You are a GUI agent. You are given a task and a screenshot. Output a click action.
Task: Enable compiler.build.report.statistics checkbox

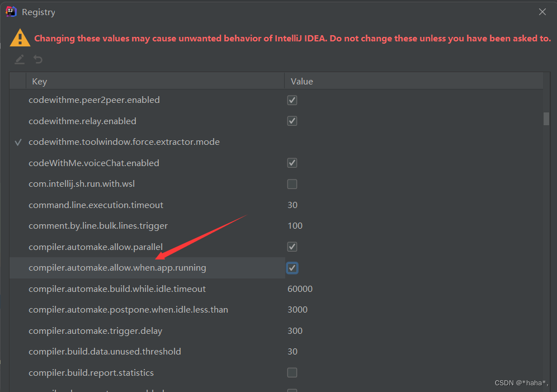[292, 372]
